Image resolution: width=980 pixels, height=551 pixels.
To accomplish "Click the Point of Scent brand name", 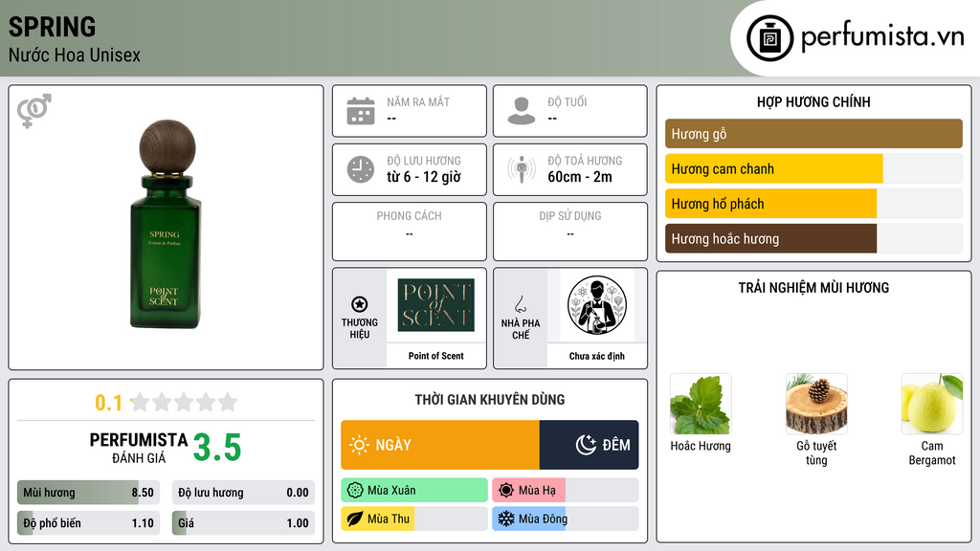I will [x=435, y=356].
